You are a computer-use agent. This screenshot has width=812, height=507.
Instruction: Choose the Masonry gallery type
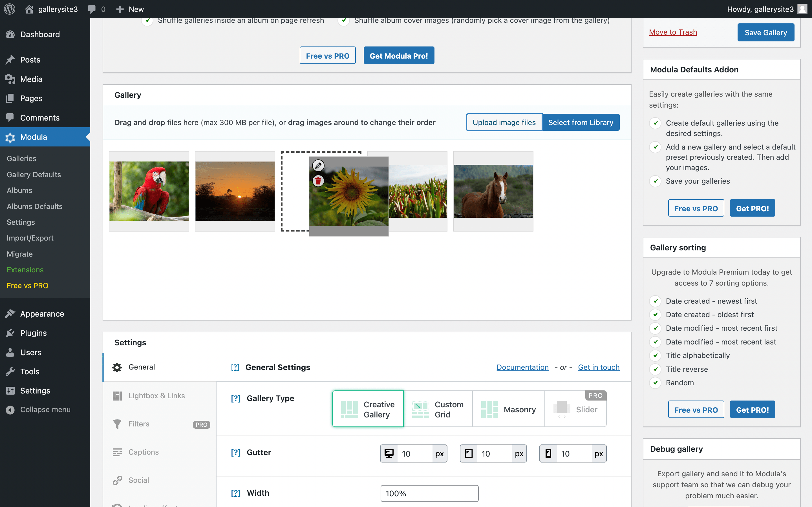[508, 409]
